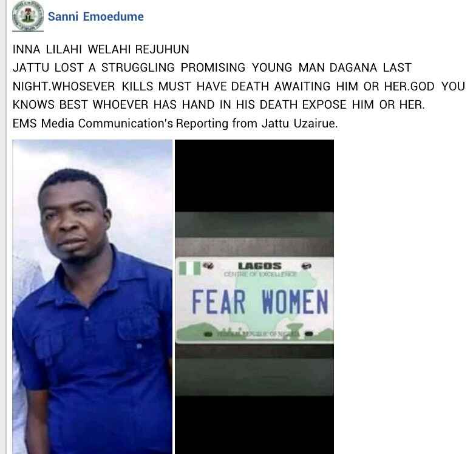476x454 pixels.
Task: Click the right bolt at the plate's bottom
Action: tap(308, 334)
